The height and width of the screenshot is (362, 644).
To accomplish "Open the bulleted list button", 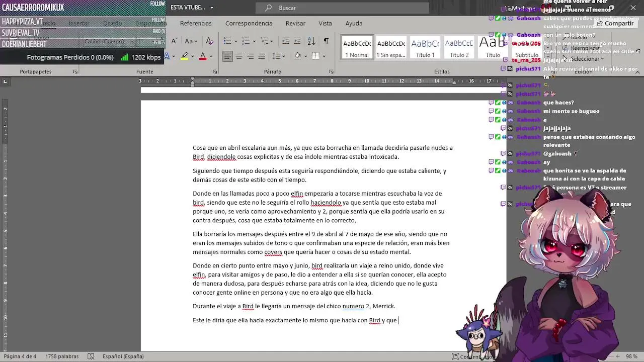I will 227,41.
